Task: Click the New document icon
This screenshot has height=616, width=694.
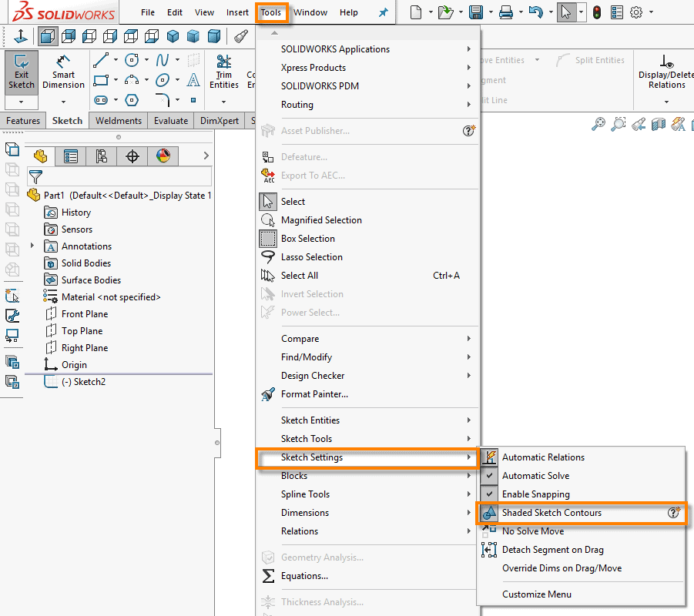Action: pyautogui.click(x=416, y=12)
